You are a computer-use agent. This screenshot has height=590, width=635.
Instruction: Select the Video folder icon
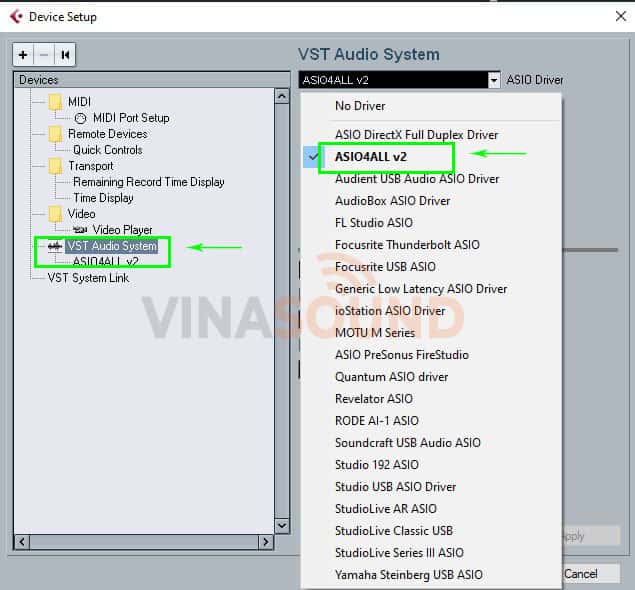coord(55,214)
